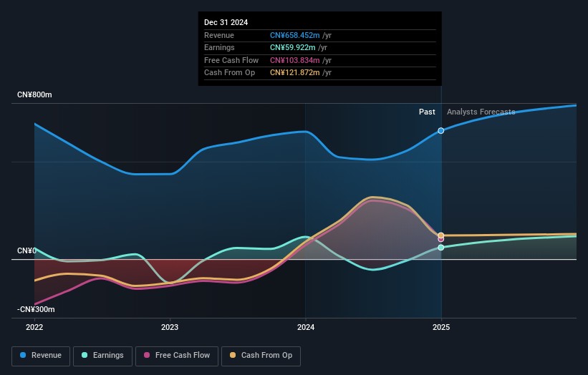Click the -CN¥300m y-axis label

(x=36, y=309)
